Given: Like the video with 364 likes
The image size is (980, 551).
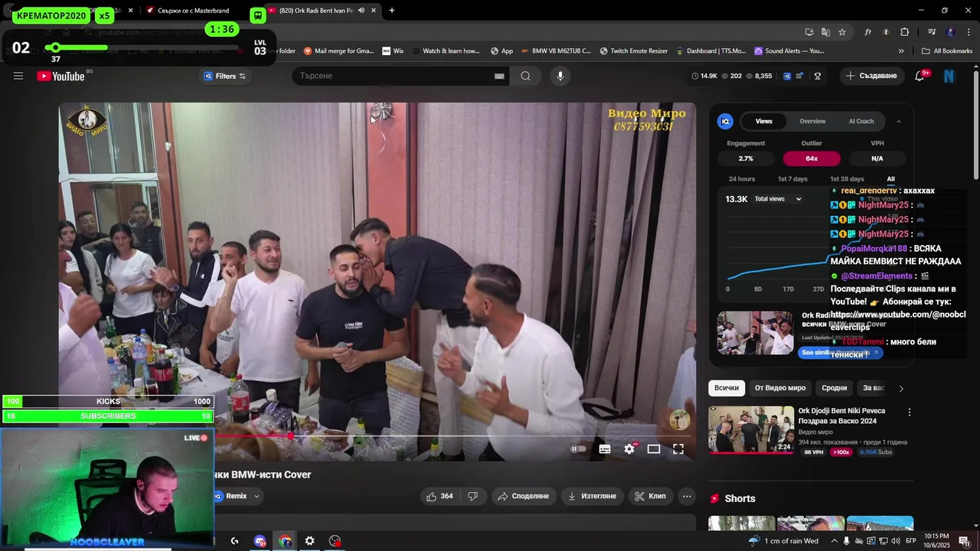Looking at the screenshot, I should 439,496.
